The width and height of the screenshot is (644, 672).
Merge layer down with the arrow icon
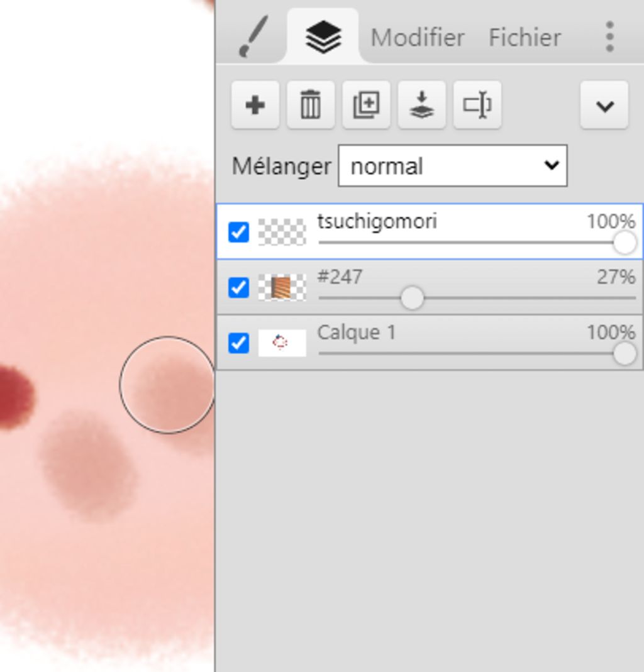pos(421,105)
